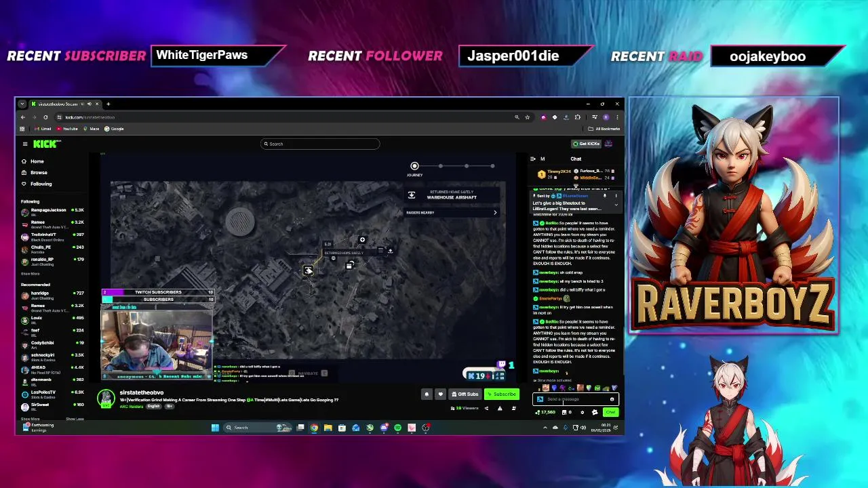Open the tab search dropdown arrow
The image size is (868, 488).
[22, 104]
